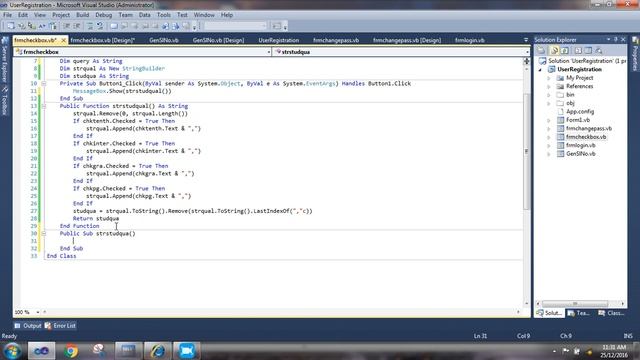Comment out selected lines using toolbar icon

[90, 26]
